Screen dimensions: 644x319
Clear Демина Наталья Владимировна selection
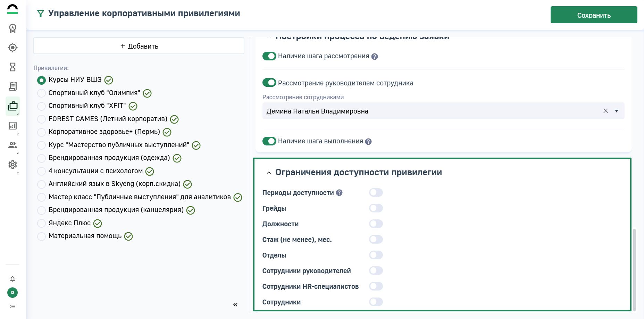pyautogui.click(x=605, y=111)
